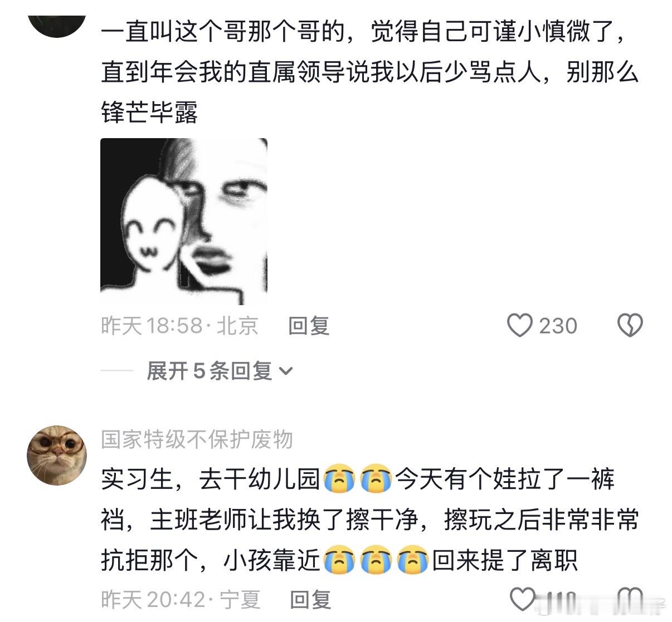Tap the timestamp 昨天 18:58 · 北京
Image resolution: width=672 pixels, height=622 pixels.
tap(179, 326)
